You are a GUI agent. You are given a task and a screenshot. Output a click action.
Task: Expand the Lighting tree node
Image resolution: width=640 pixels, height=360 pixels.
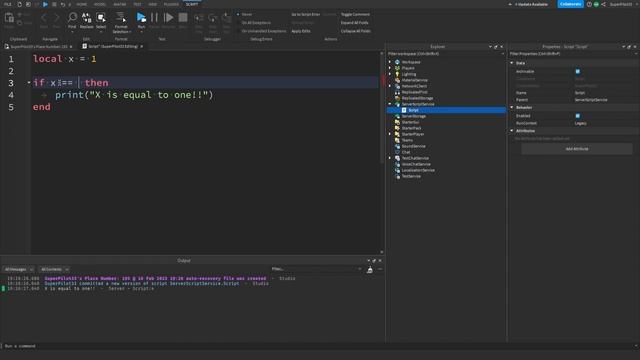pyautogui.click(x=390, y=74)
